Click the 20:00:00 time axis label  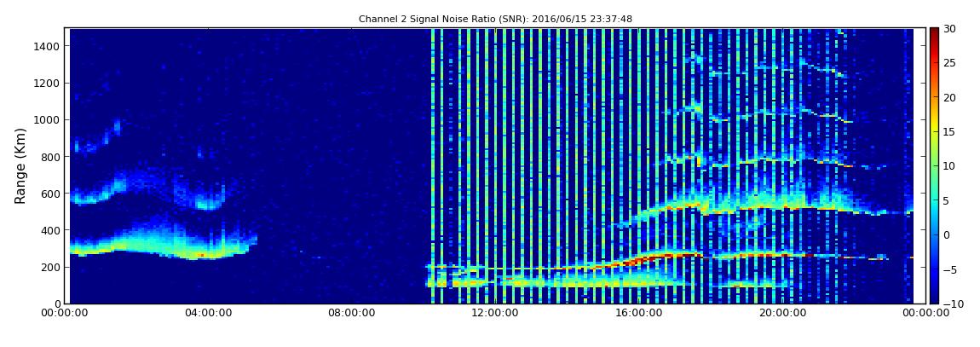781,313
